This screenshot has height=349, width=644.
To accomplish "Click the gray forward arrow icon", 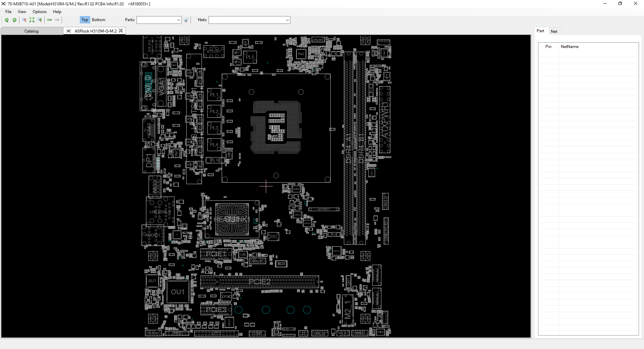I will tap(57, 20).
